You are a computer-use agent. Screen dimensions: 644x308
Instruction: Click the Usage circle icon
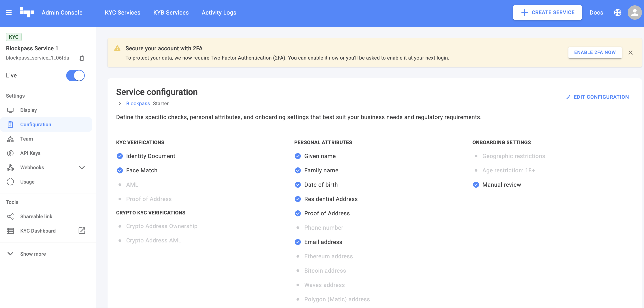point(10,182)
